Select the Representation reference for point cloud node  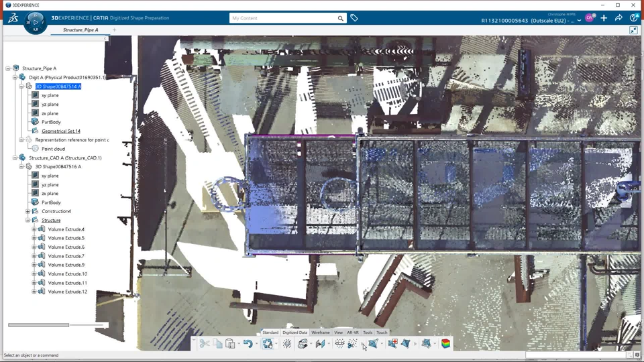72,140
